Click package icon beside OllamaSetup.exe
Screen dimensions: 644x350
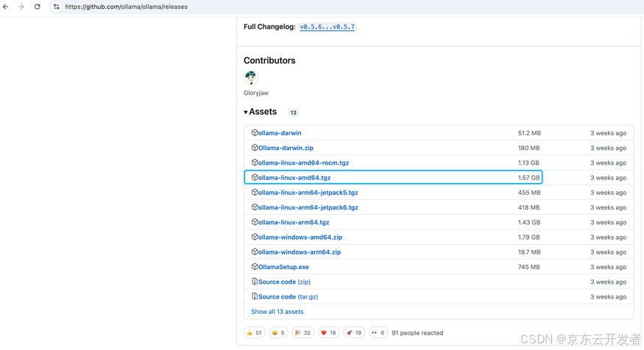[x=255, y=267]
